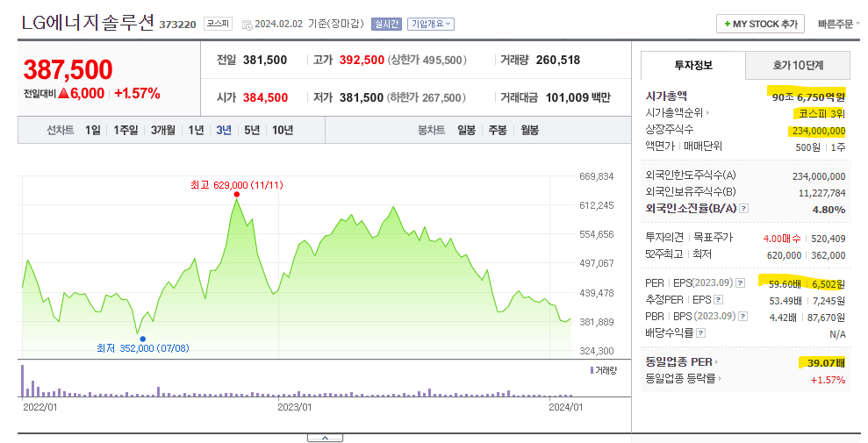The height and width of the screenshot is (443, 868).
Task: Click help icon next to PER EPS(2023.09)
Action: pos(740,283)
